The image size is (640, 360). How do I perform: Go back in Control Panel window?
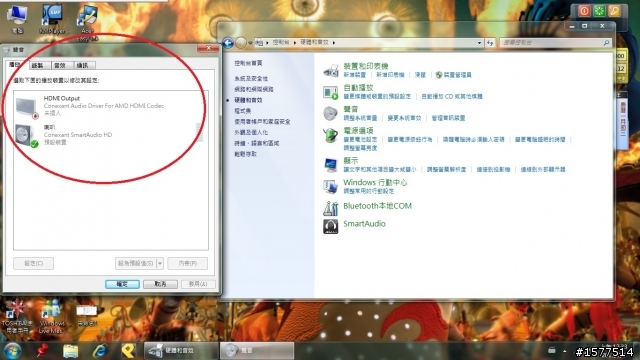coord(228,42)
